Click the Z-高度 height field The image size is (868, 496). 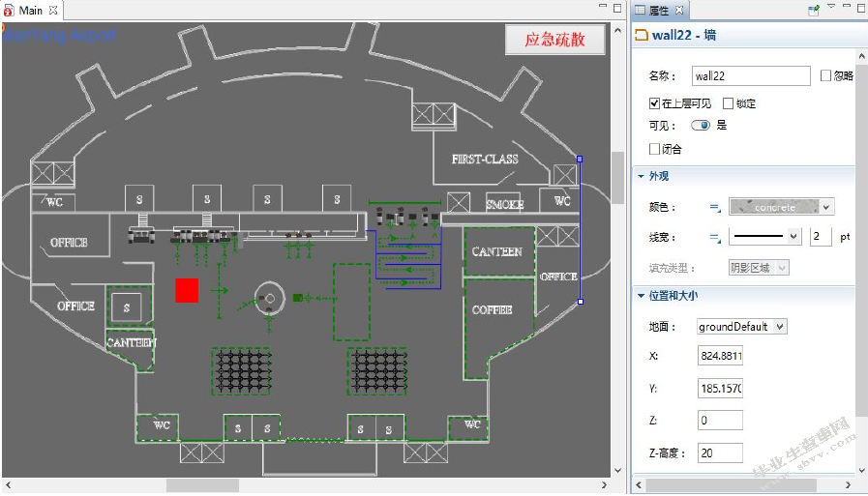coord(720,452)
